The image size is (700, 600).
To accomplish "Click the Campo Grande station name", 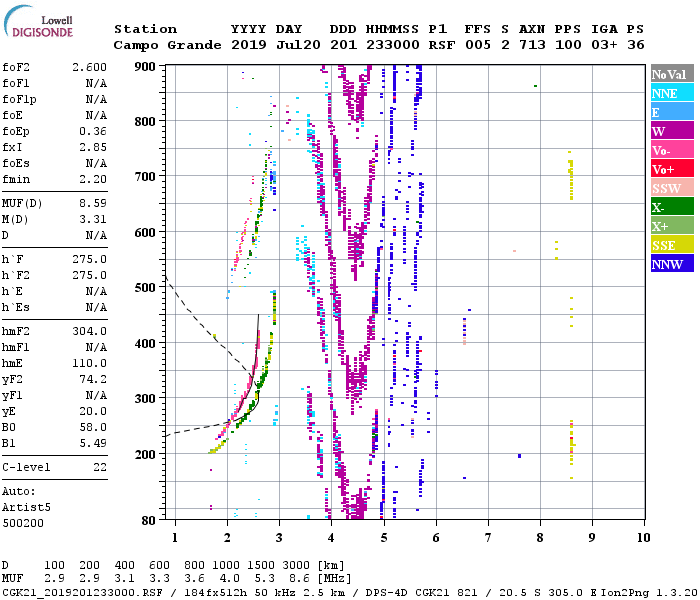I will pyautogui.click(x=167, y=45).
